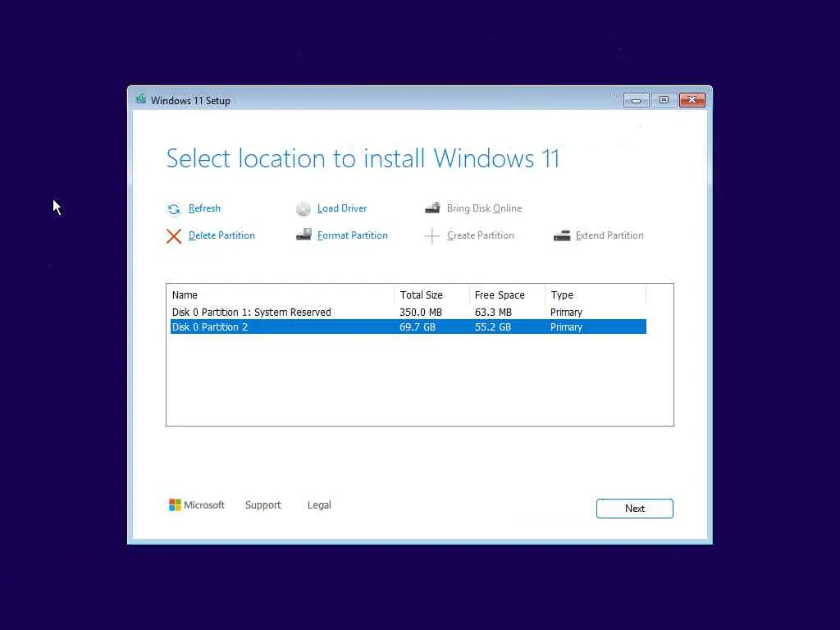Image resolution: width=840 pixels, height=630 pixels.
Task: Maximize the Windows 11 Setup window
Action: pyautogui.click(x=664, y=100)
